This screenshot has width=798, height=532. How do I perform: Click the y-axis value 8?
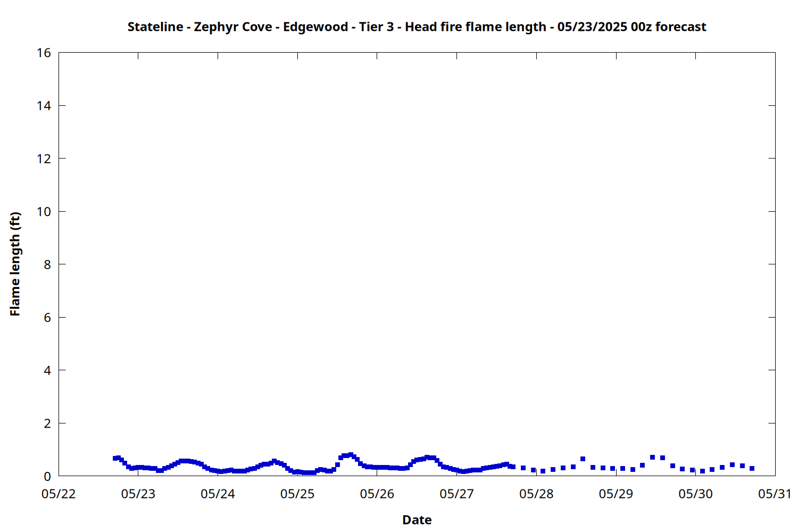click(48, 264)
